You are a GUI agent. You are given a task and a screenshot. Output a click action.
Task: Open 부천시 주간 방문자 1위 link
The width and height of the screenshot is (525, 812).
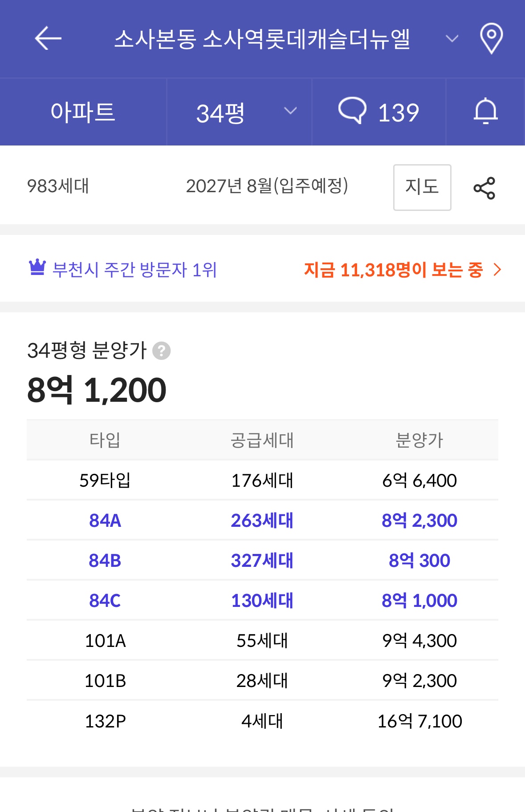point(134,270)
